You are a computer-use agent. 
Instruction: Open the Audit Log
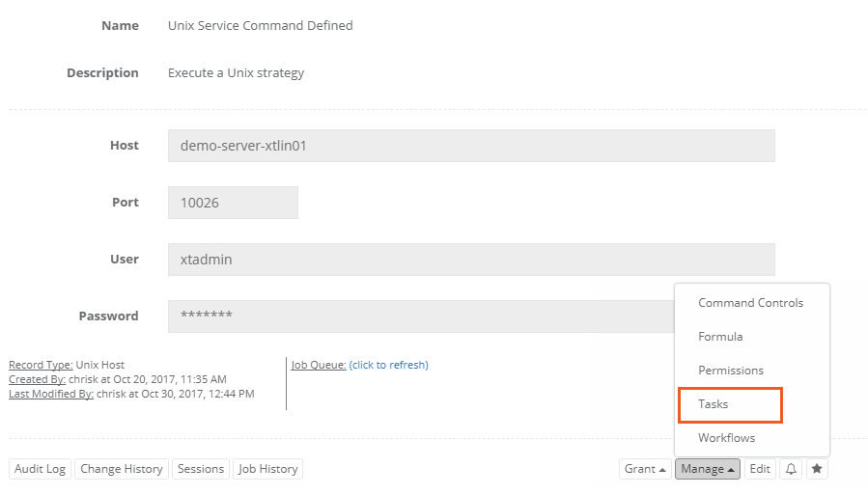[40, 469]
